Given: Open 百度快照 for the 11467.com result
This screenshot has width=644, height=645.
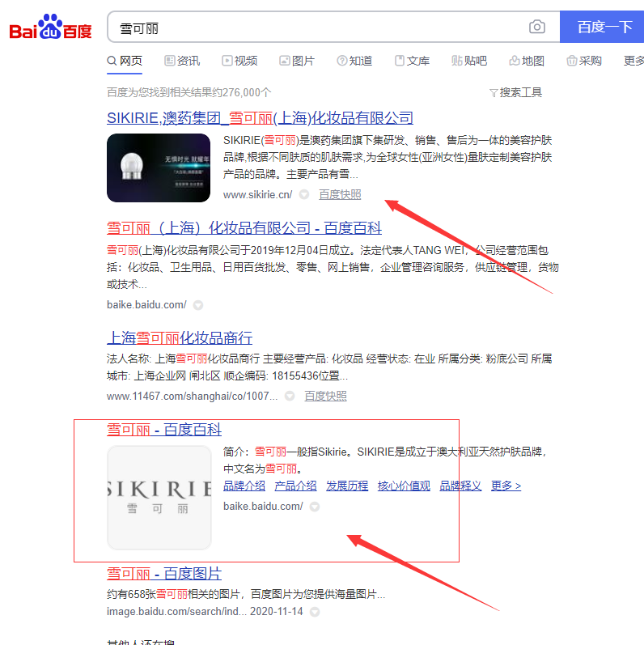Looking at the screenshot, I should point(325,396).
